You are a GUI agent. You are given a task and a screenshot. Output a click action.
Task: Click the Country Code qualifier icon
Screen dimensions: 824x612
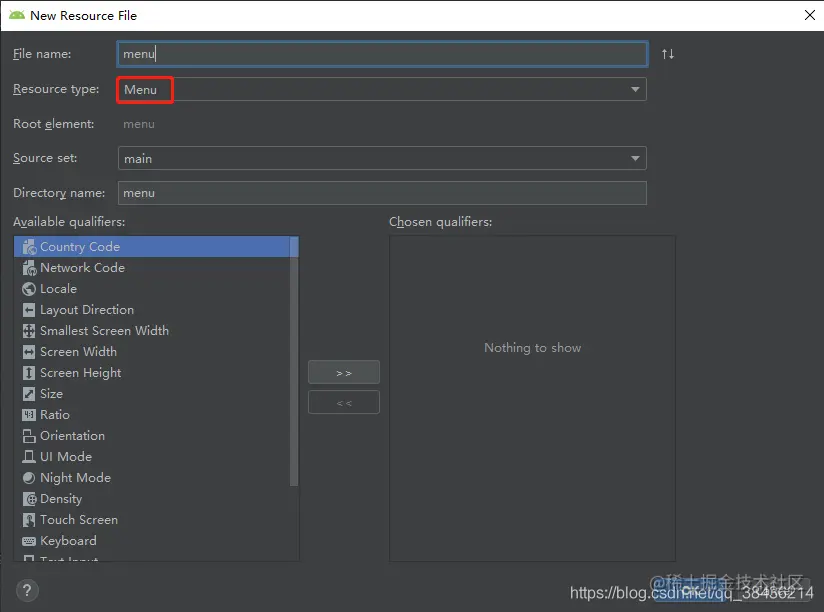point(29,246)
